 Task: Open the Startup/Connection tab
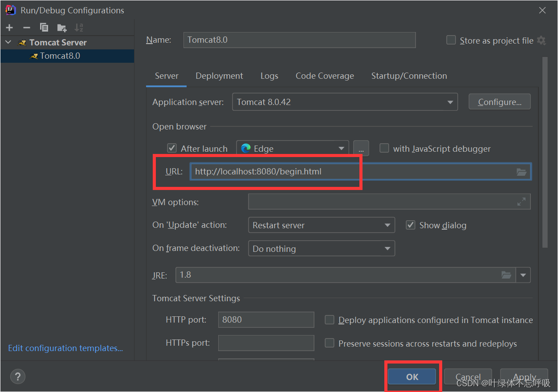tap(409, 76)
